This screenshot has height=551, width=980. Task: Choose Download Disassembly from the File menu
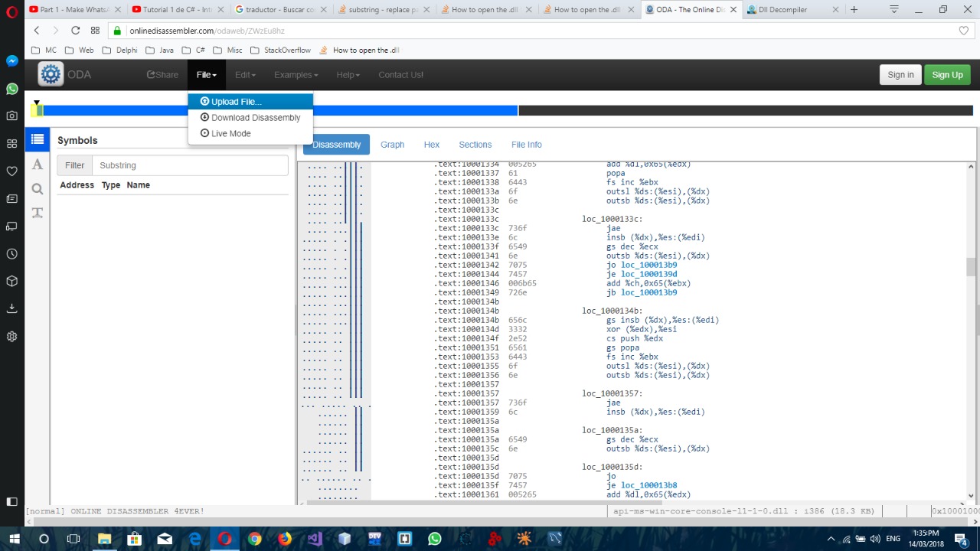coord(250,118)
